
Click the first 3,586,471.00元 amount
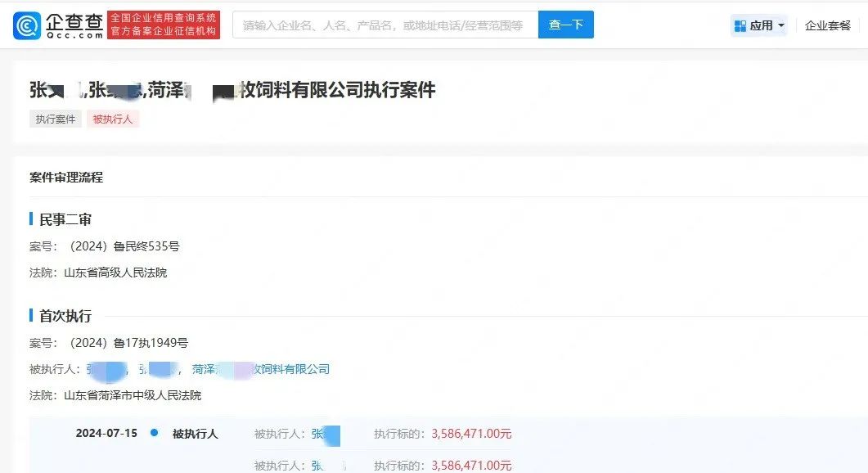[x=472, y=434]
